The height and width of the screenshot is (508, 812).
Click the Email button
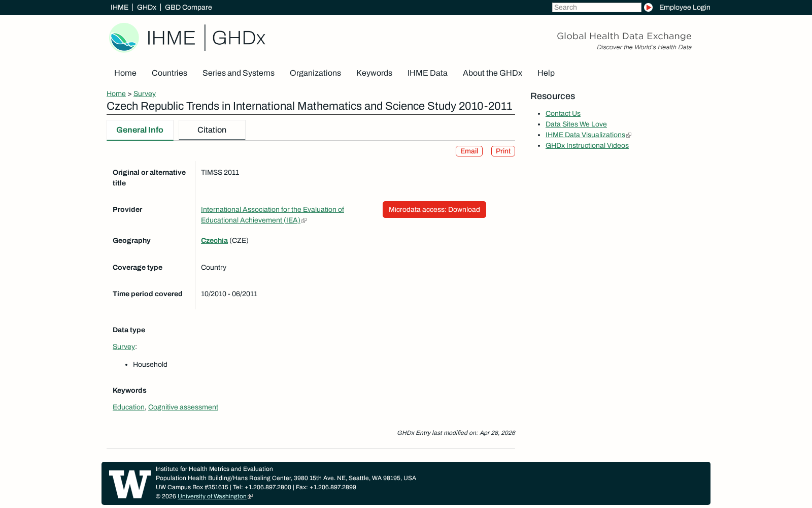point(469,151)
